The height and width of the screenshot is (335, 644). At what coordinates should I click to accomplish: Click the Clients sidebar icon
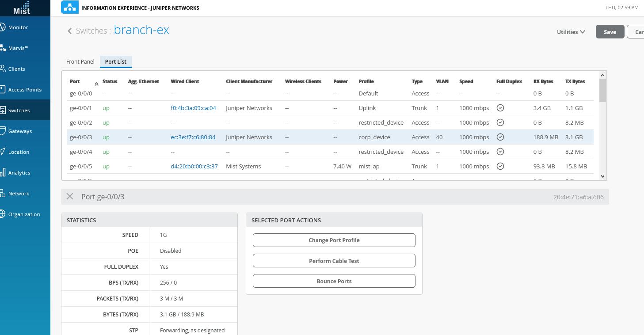(3, 69)
